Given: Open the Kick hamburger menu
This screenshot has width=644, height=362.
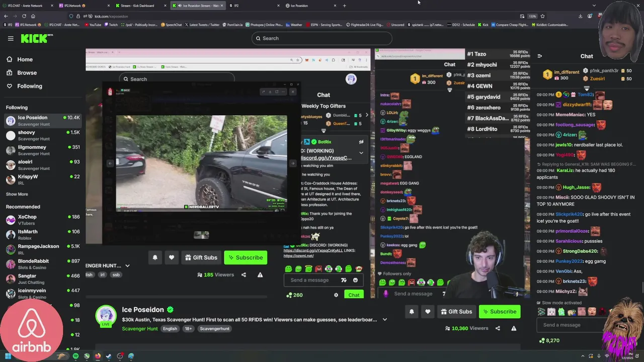Looking at the screenshot, I should 11,38.
